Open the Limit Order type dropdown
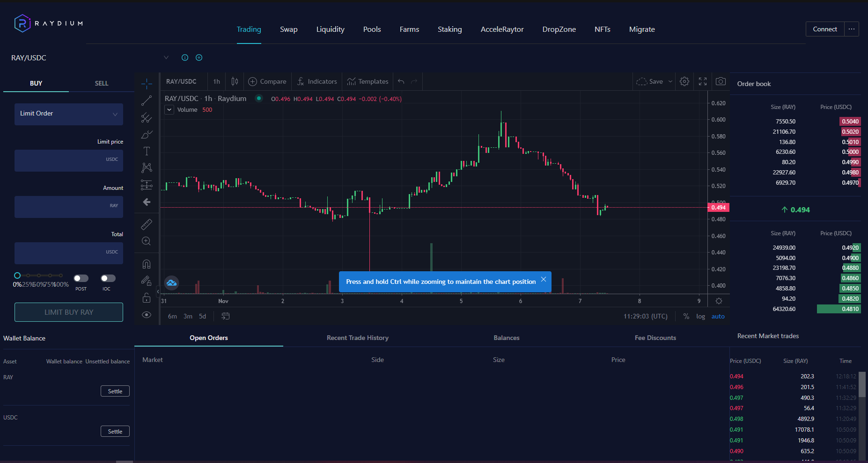The image size is (868, 463). [69, 114]
